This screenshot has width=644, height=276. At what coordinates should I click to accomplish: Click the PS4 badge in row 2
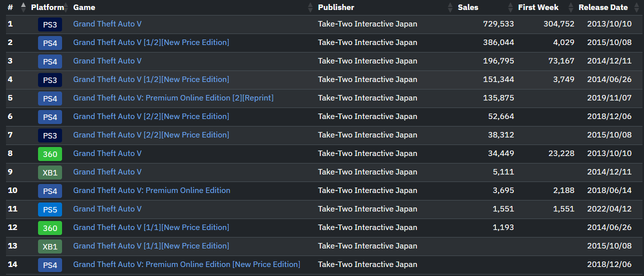tap(50, 43)
